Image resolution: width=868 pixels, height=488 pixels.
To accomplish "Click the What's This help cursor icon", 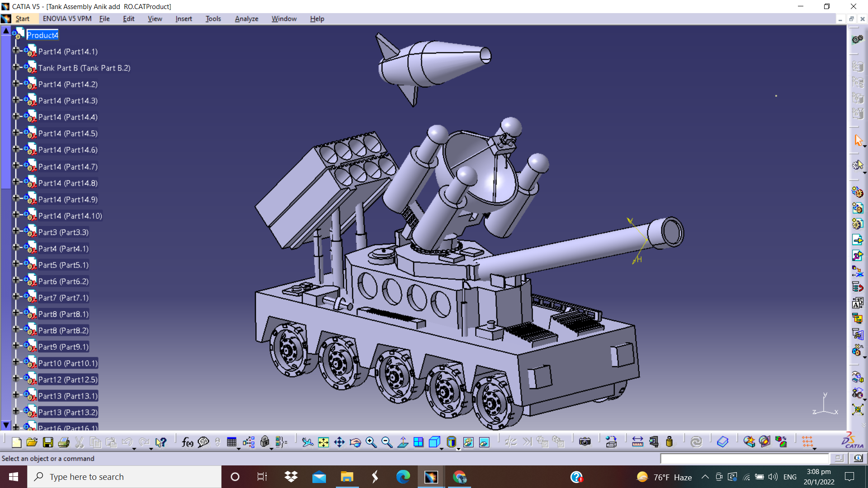I will (160, 442).
